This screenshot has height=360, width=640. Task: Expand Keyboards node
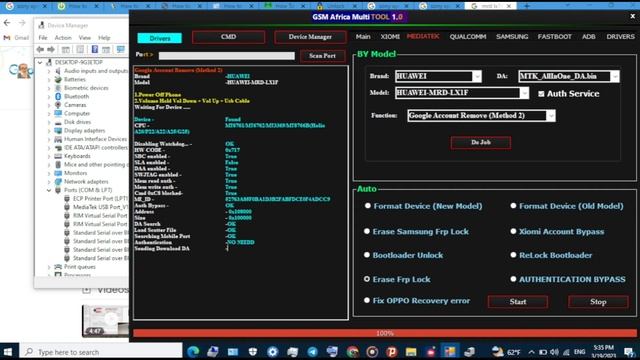point(49,156)
